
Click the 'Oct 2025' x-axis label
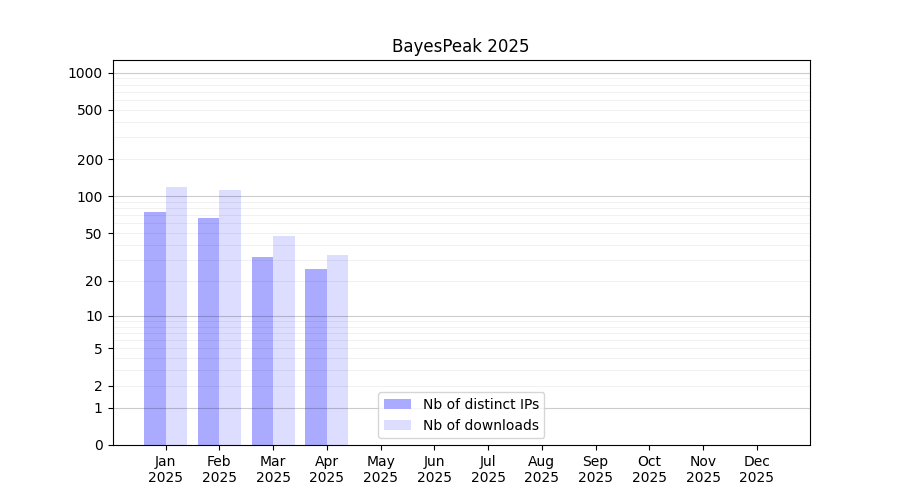click(x=649, y=469)
